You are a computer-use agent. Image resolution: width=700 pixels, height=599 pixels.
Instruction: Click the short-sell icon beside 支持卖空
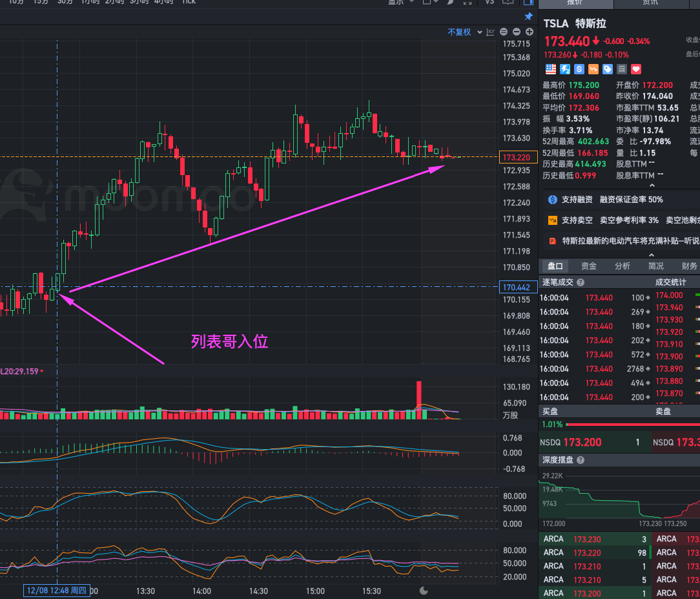[x=553, y=220]
